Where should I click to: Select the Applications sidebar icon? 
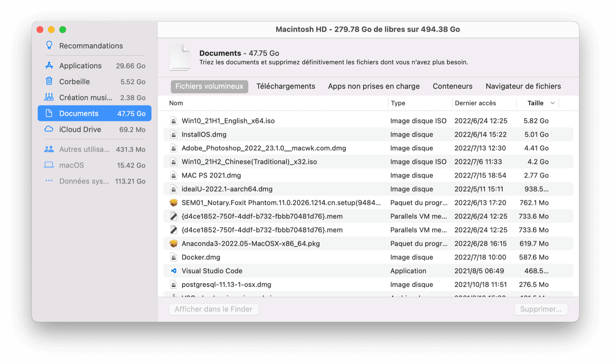pyautogui.click(x=49, y=66)
